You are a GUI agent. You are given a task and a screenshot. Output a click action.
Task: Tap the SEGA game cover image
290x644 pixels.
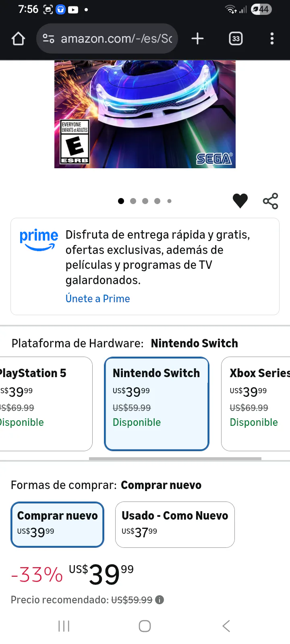(x=145, y=114)
